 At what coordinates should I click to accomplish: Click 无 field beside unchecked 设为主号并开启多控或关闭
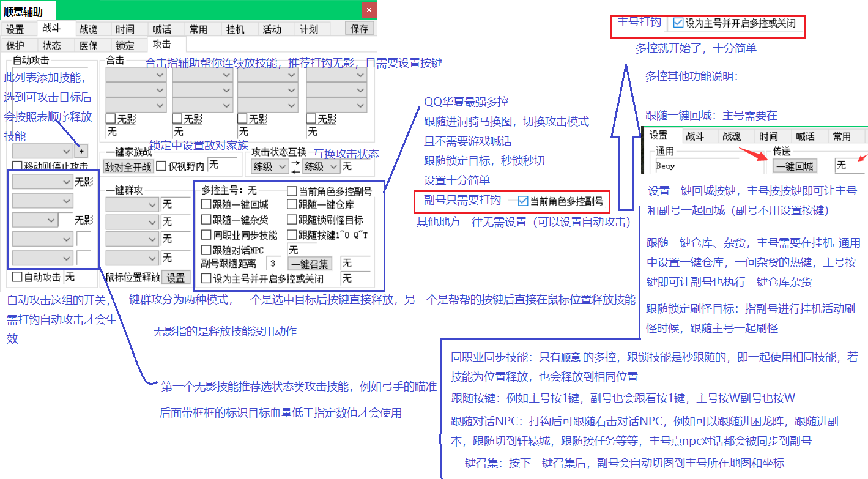tap(355, 278)
